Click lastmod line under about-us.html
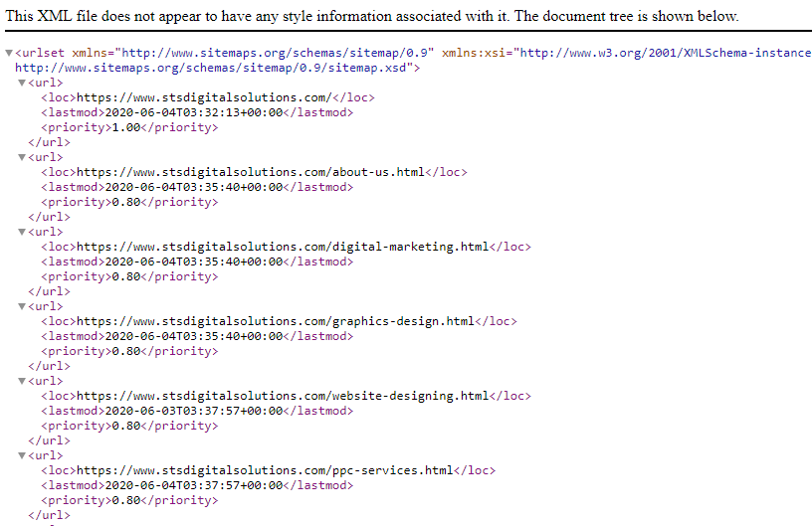Screen dimensions: 812x526 (x=197, y=187)
